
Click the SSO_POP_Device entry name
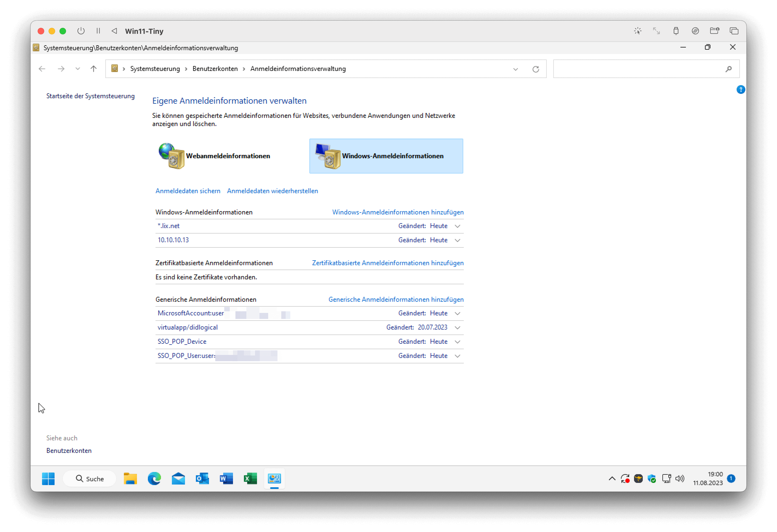coord(182,341)
